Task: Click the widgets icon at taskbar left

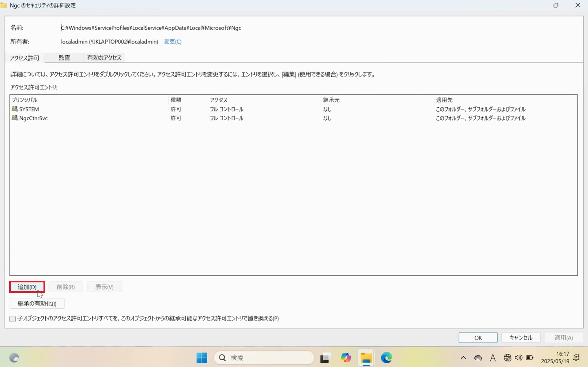Action: tap(14, 358)
